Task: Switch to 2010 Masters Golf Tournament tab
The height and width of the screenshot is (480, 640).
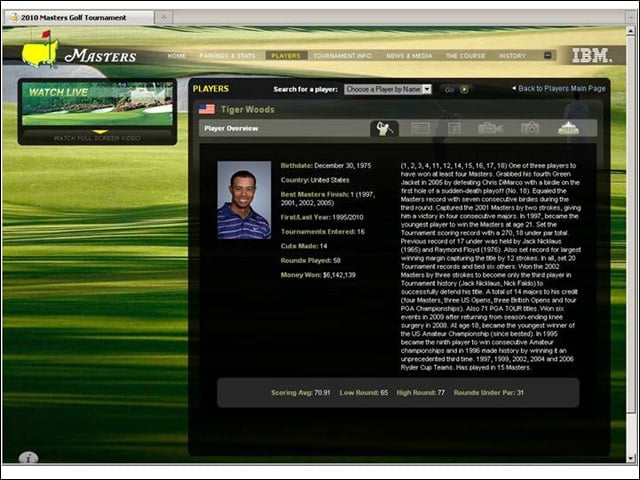Action: (79, 18)
